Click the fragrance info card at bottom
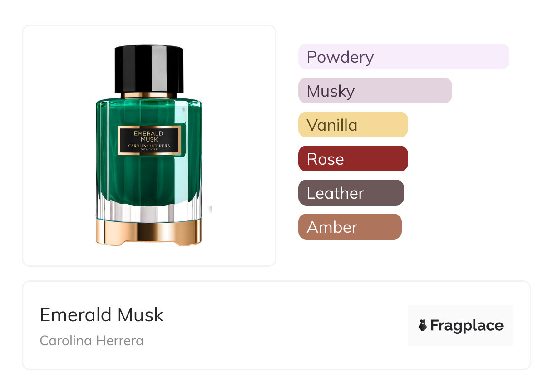553x392 pixels. tap(276, 325)
